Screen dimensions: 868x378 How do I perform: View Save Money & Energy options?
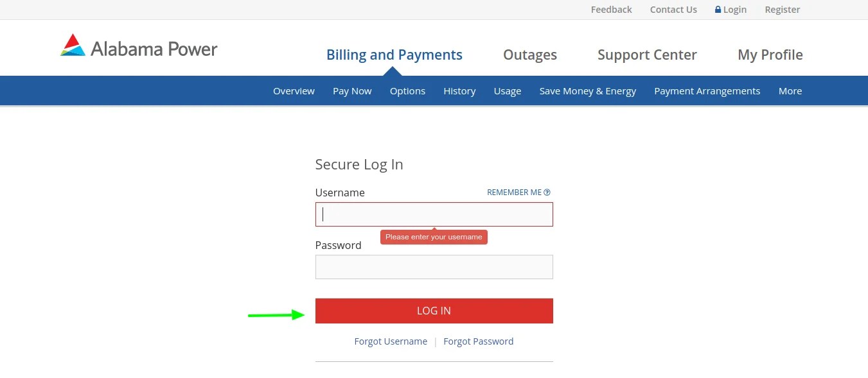[x=587, y=90]
